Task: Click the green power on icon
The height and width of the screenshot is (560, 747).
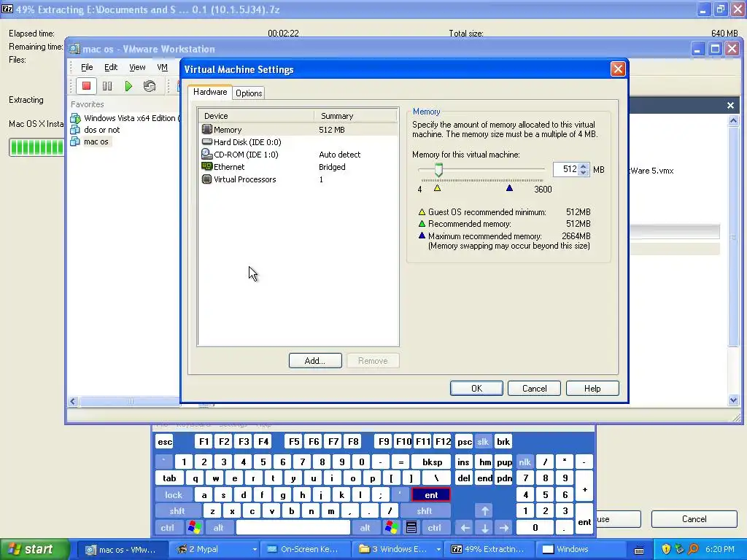Action: pyautogui.click(x=128, y=86)
